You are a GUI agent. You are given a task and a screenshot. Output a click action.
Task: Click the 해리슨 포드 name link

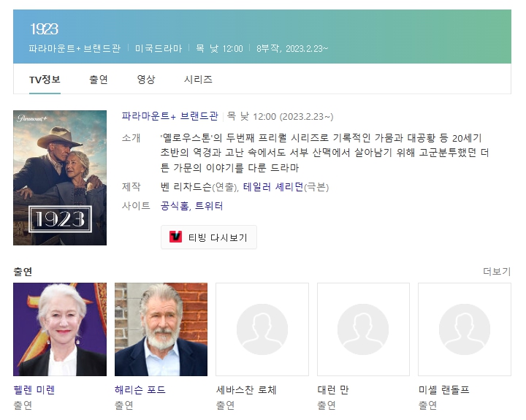coord(140,390)
